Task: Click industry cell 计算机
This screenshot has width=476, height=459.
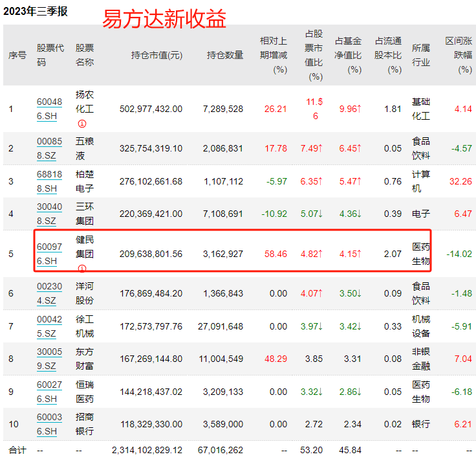Action: click(421, 181)
